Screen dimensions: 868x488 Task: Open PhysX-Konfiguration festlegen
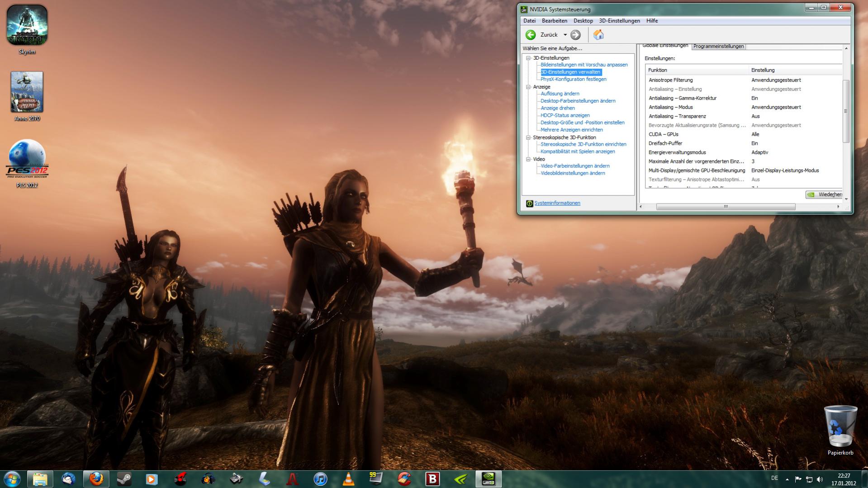click(574, 79)
